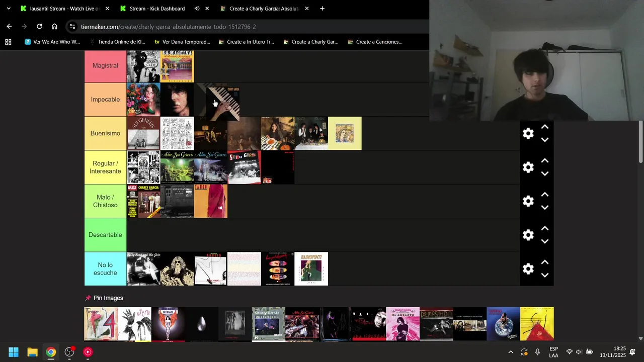644x362 pixels.
Task: Click the browser forward arrow
Action: [24, 26]
